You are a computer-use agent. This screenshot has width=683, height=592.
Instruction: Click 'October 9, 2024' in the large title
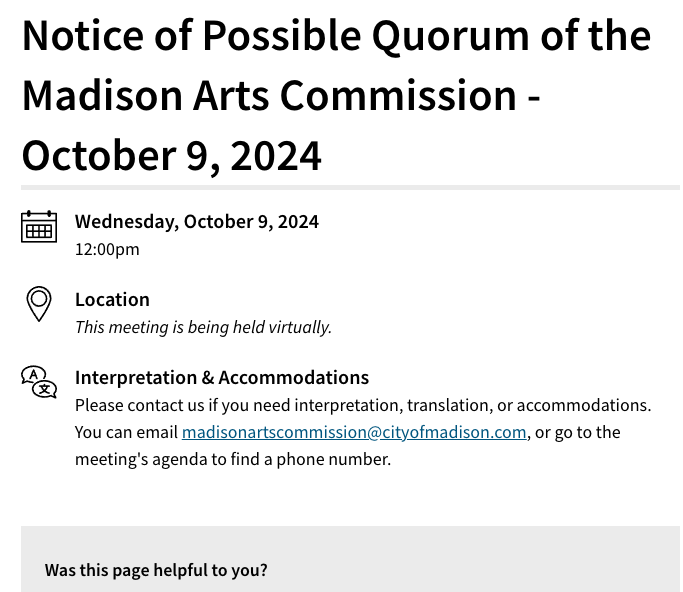[172, 157]
